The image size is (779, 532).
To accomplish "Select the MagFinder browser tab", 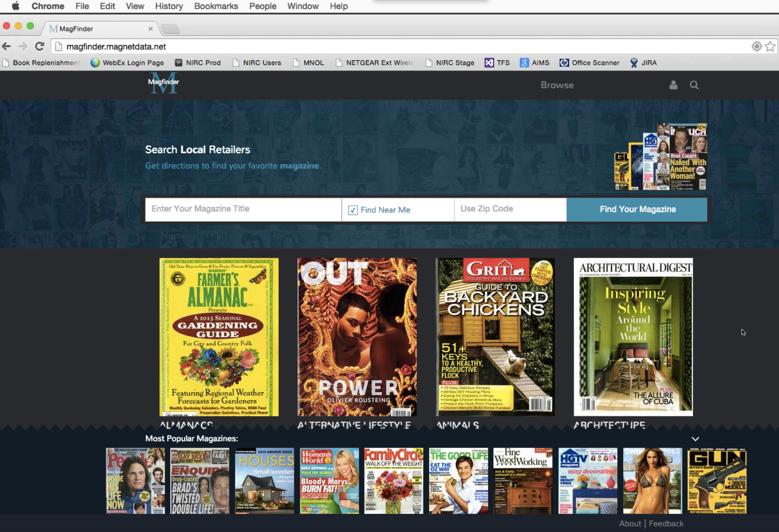I will [99, 28].
